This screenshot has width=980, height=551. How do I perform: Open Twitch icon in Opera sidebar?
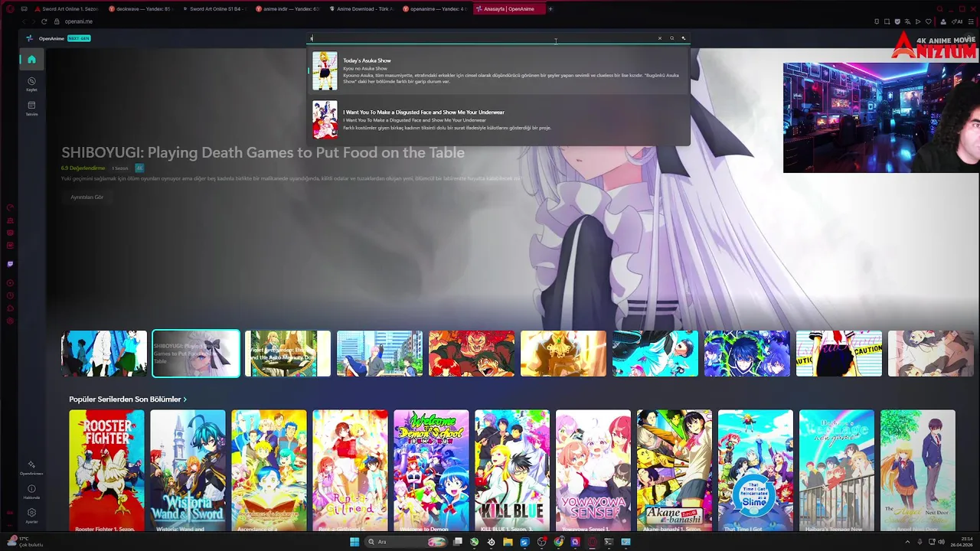point(10,264)
